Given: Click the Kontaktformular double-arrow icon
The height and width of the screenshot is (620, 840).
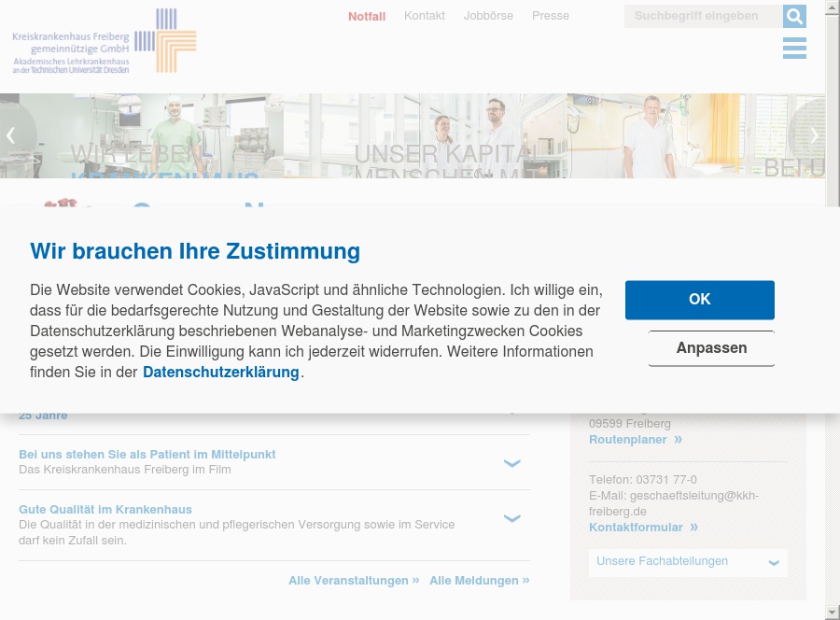Looking at the screenshot, I should [x=693, y=527].
